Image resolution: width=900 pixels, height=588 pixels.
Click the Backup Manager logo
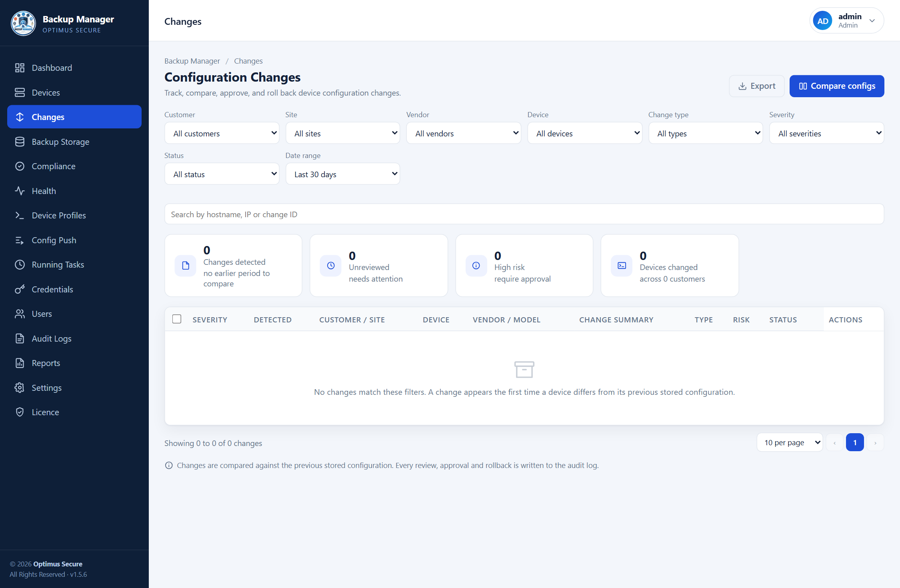pos(23,23)
